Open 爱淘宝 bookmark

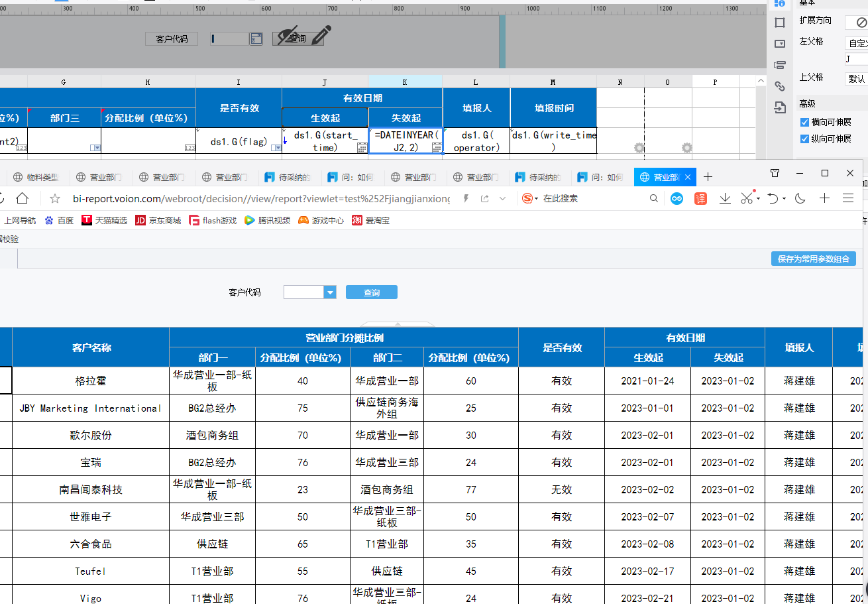(370, 220)
